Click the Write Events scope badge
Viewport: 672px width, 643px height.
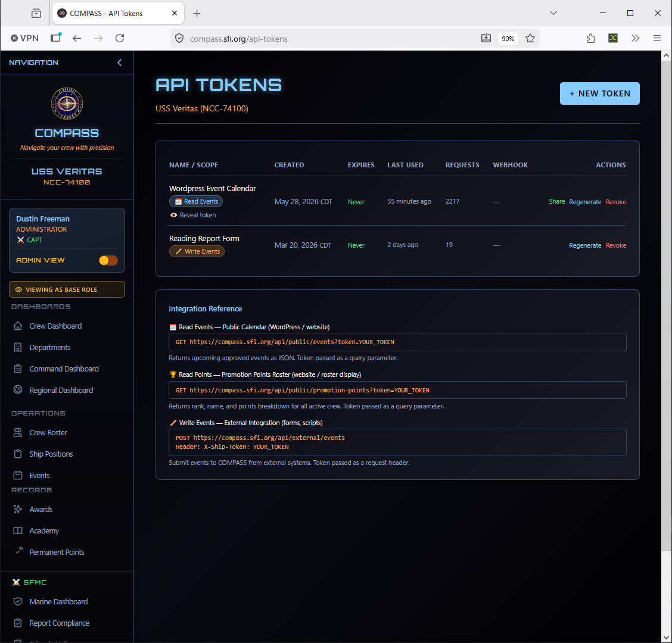click(197, 251)
